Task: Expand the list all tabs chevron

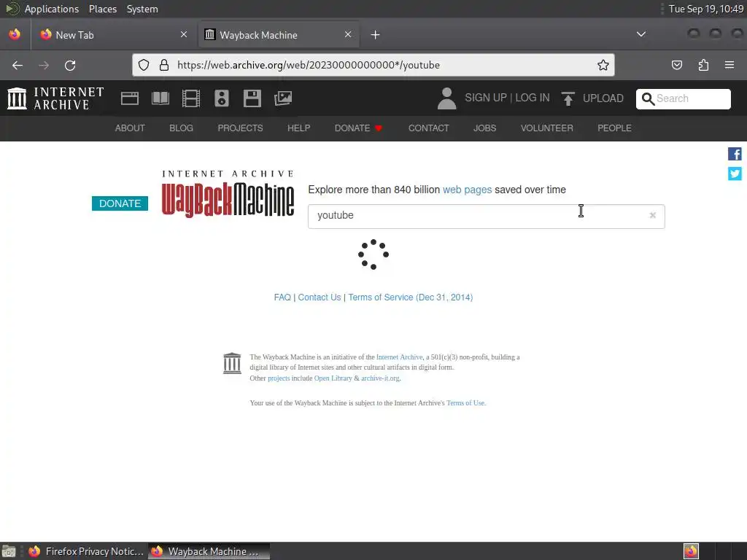Action: tap(641, 34)
